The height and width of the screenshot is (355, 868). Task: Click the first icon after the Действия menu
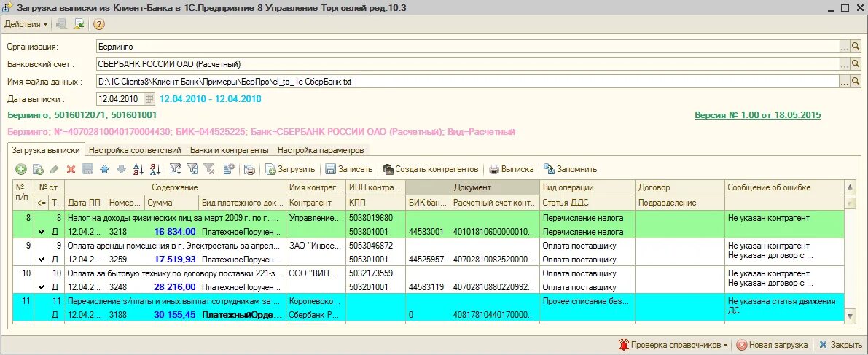(x=61, y=24)
